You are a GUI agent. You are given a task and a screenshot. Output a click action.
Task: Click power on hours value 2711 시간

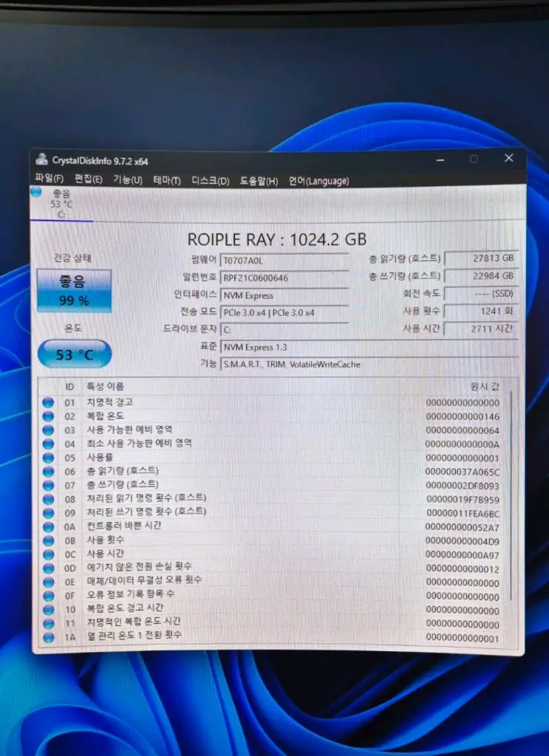[x=481, y=329]
